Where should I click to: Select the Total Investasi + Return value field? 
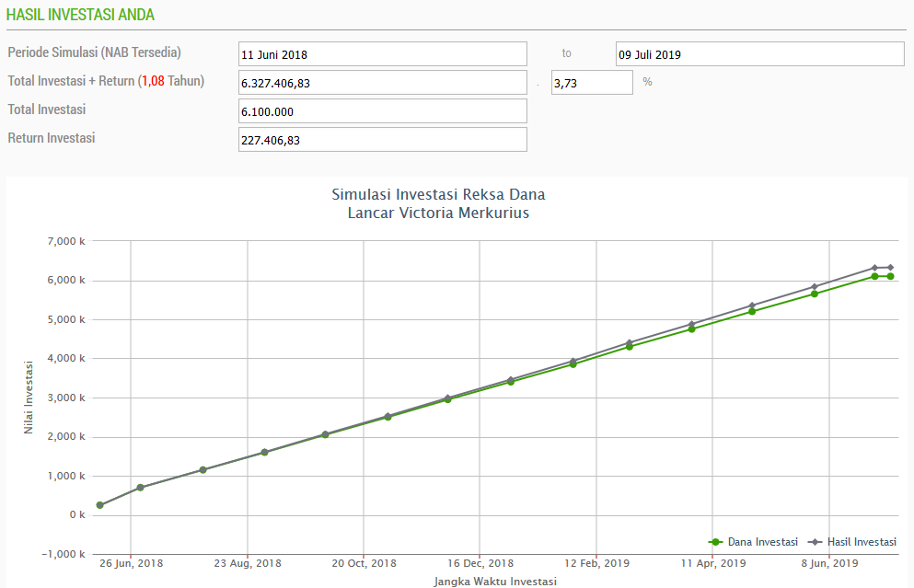[382, 83]
